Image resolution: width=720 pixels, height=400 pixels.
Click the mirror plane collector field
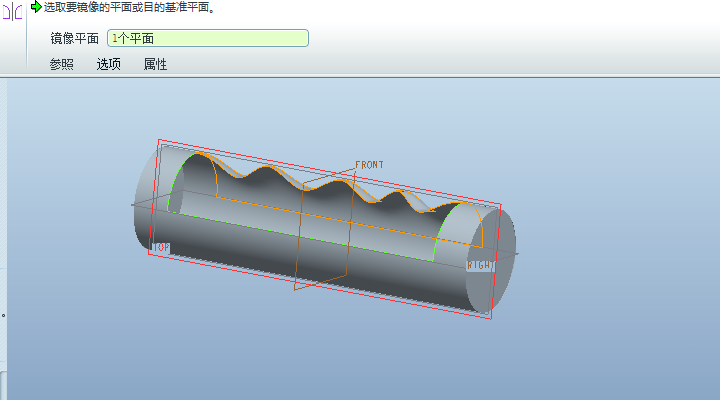pos(208,38)
